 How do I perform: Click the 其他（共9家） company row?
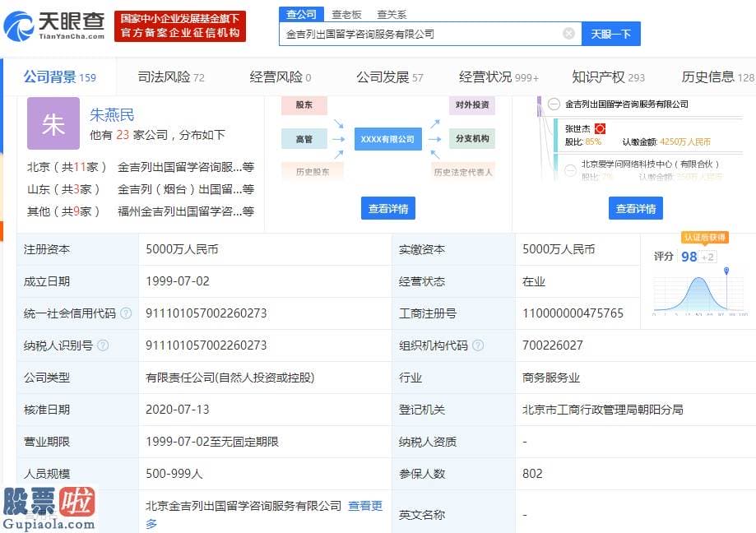[141, 211]
